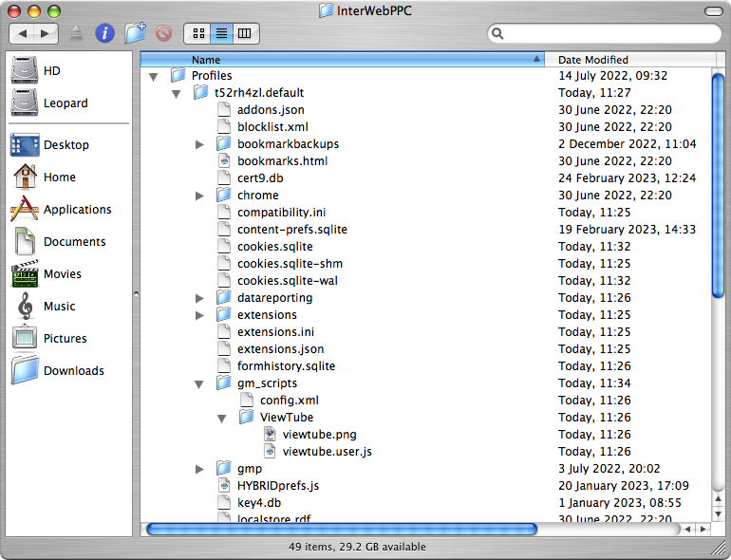Select the viewtube.user.js file icon
This screenshot has height=560, width=731.
270,452
